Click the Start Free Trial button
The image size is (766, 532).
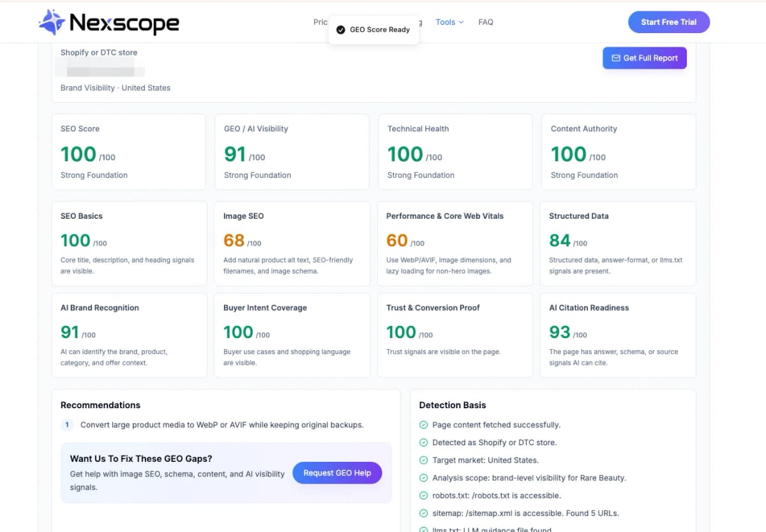[x=669, y=22]
